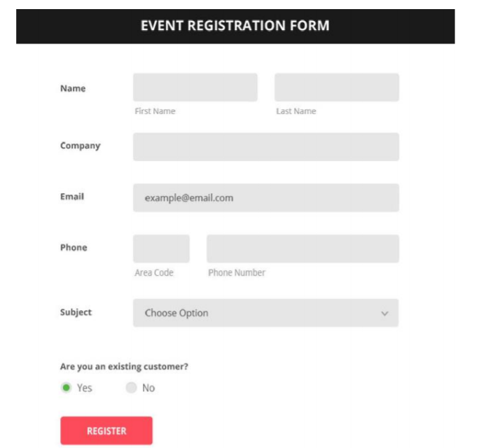Click the 'Name' field label
Image resolution: width=500 pixels, height=448 pixels.
[73, 88]
